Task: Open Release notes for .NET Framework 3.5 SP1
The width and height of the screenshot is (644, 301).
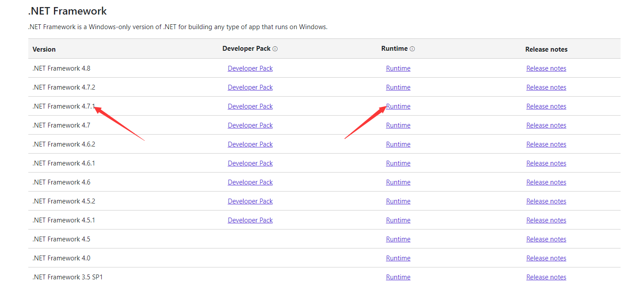Action: pos(546,277)
